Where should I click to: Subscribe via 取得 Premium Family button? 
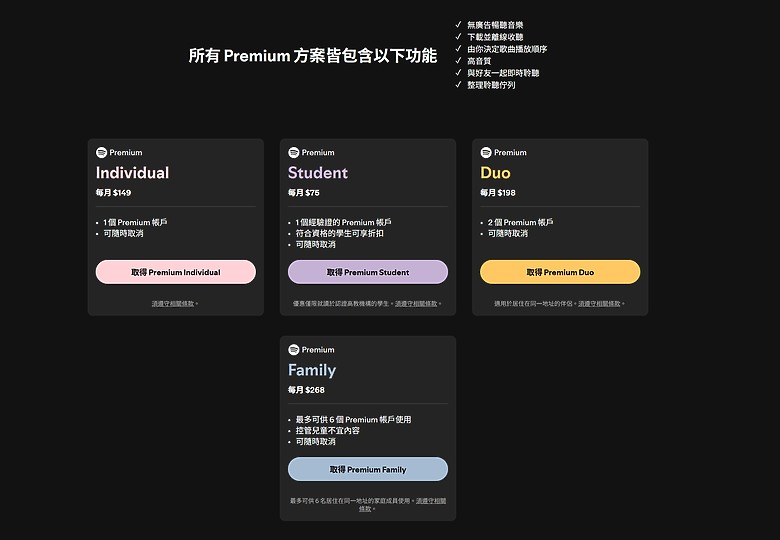tap(368, 469)
